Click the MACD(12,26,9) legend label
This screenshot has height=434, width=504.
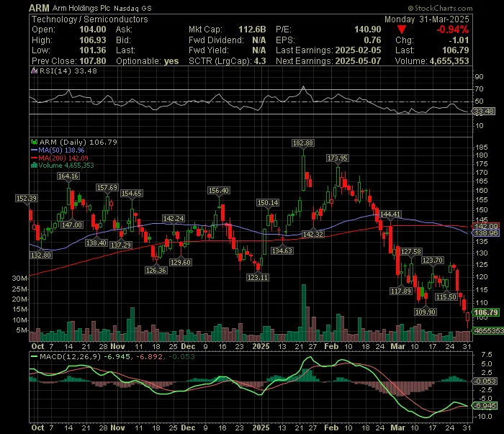[70, 356]
